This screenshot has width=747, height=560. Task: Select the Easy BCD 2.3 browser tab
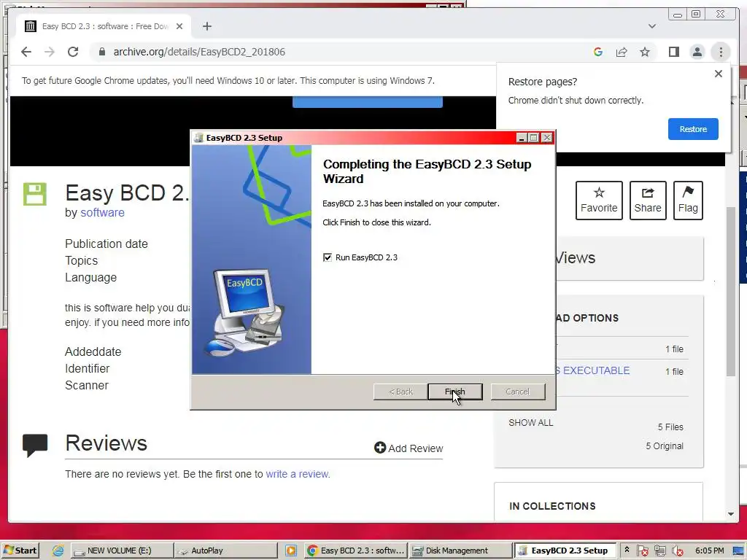(x=105, y=26)
